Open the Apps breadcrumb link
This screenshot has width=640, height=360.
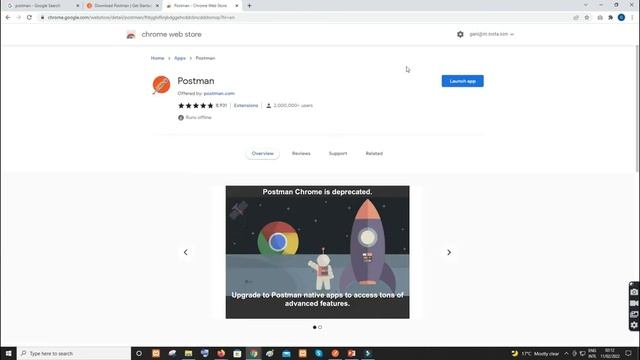pyautogui.click(x=180, y=58)
